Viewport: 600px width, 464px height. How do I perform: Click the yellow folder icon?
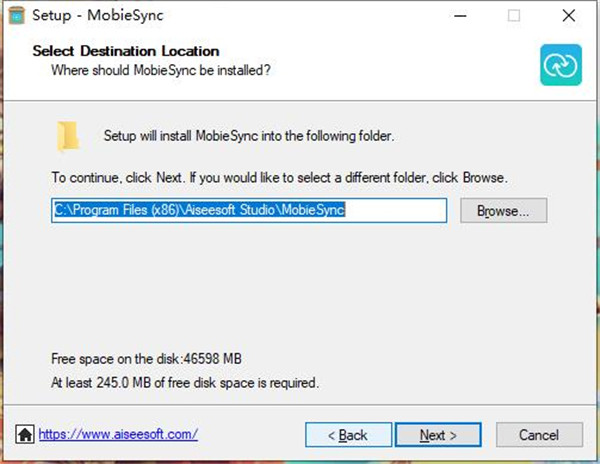coord(68,136)
